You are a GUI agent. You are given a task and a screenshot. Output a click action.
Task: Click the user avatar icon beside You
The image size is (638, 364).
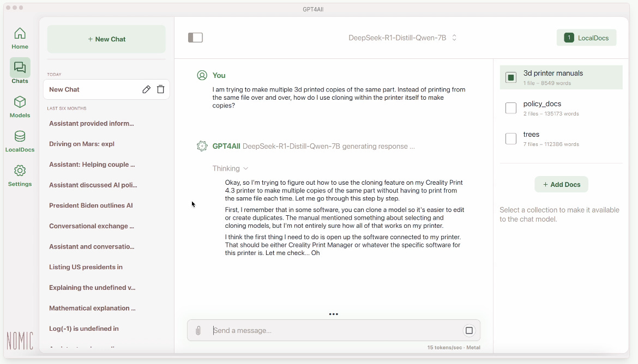coord(202,75)
